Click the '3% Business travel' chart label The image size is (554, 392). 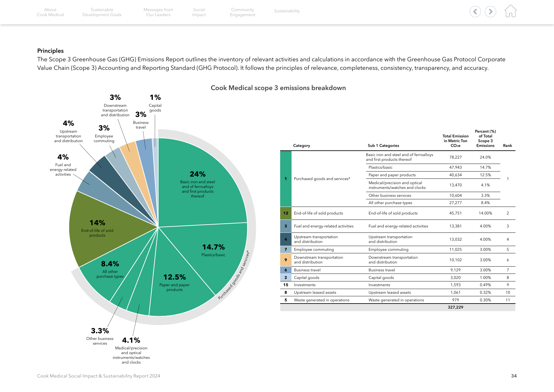pyautogui.click(x=141, y=120)
